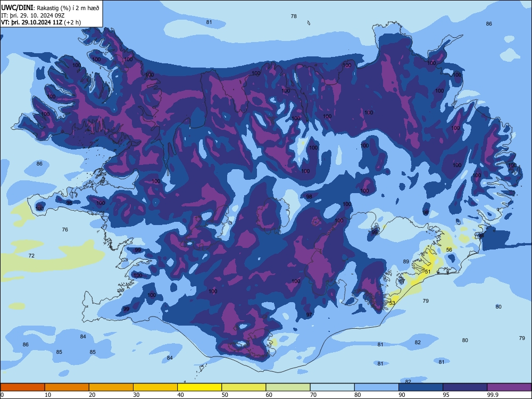Click the humidity value 78 at top
The image size is (532, 399).
[x=294, y=16]
